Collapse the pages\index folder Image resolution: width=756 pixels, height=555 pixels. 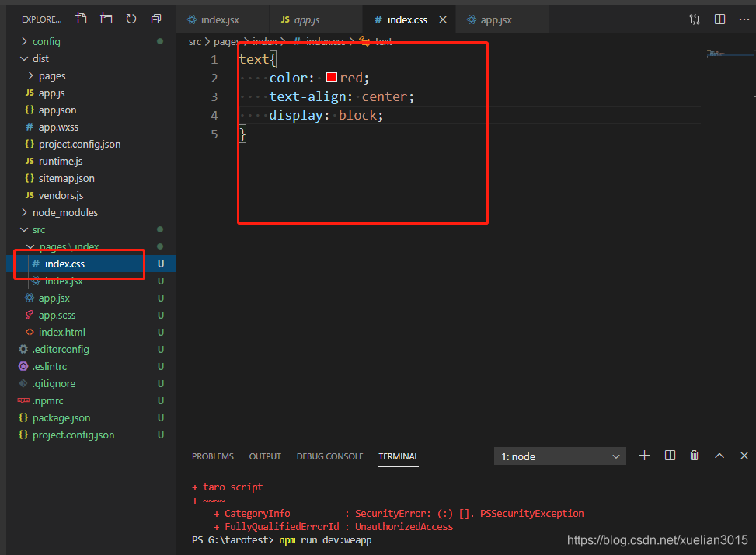tap(92, 246)
